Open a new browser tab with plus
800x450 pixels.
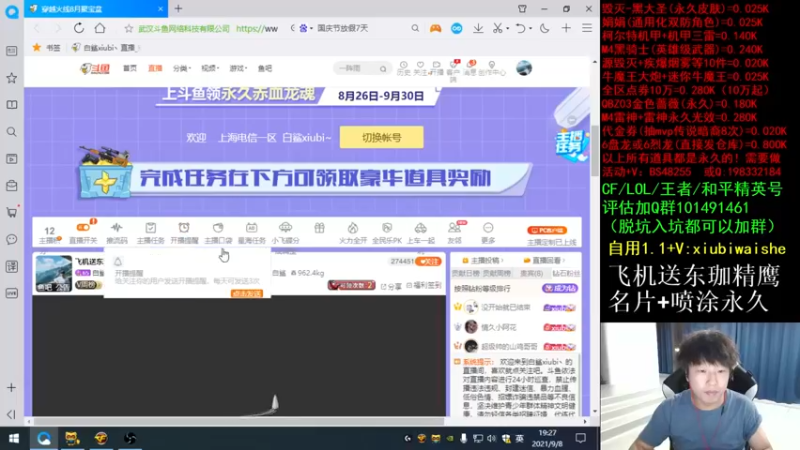[179, 9]
